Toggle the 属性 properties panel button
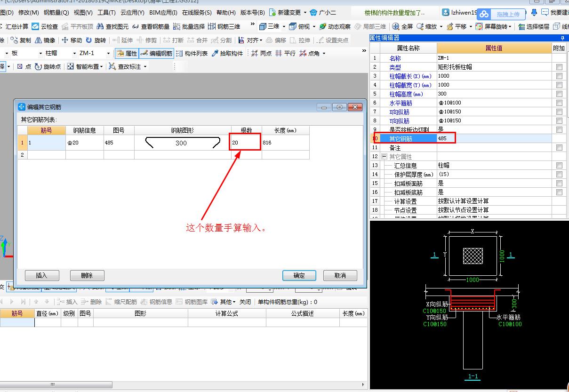Image resolution: width=569 pixels, height=392 pixels. 127,54
